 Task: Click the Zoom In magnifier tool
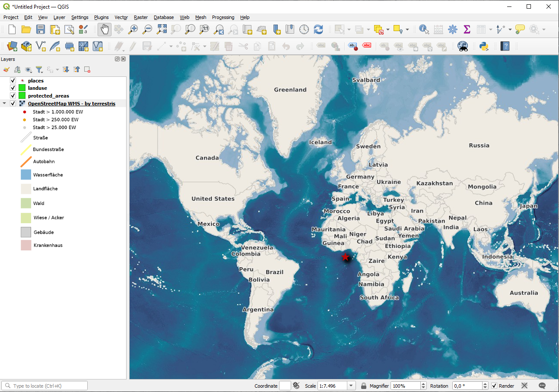coord(133,29)
